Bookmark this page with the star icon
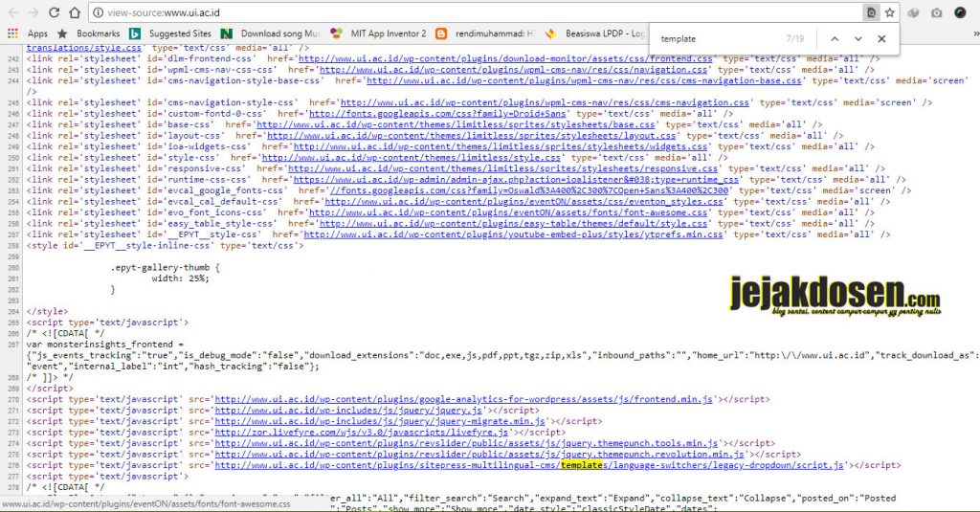980x512 pixels. pos(889,12)
